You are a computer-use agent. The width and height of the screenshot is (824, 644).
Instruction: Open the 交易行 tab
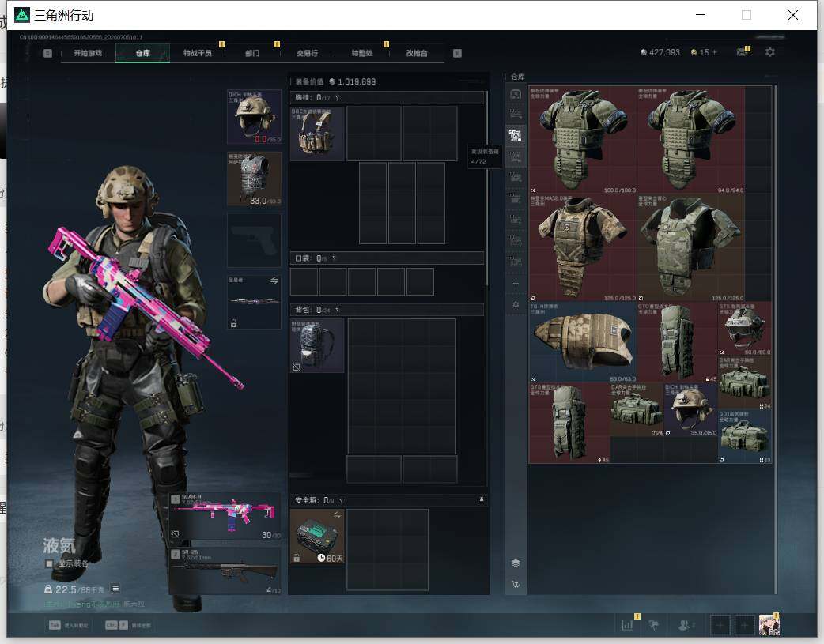click(x=307, y=53)
